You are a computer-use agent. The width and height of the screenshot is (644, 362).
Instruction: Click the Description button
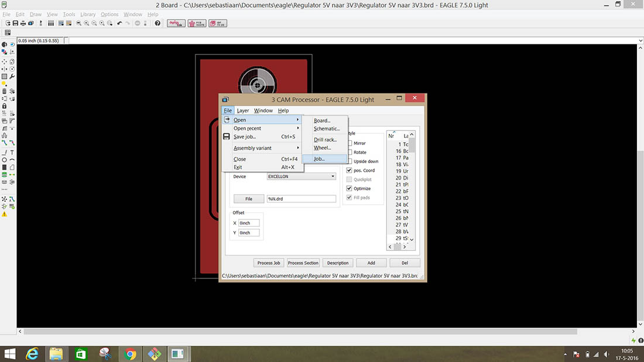338,263
